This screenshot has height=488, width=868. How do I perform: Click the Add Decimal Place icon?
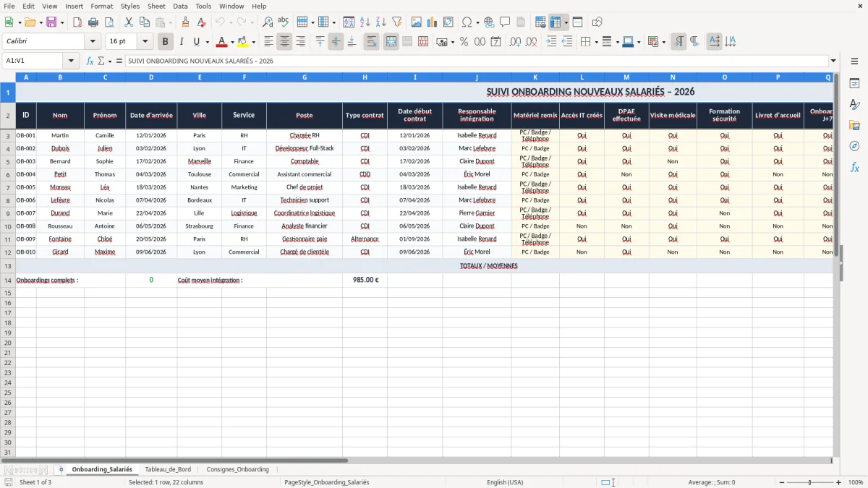515,42
